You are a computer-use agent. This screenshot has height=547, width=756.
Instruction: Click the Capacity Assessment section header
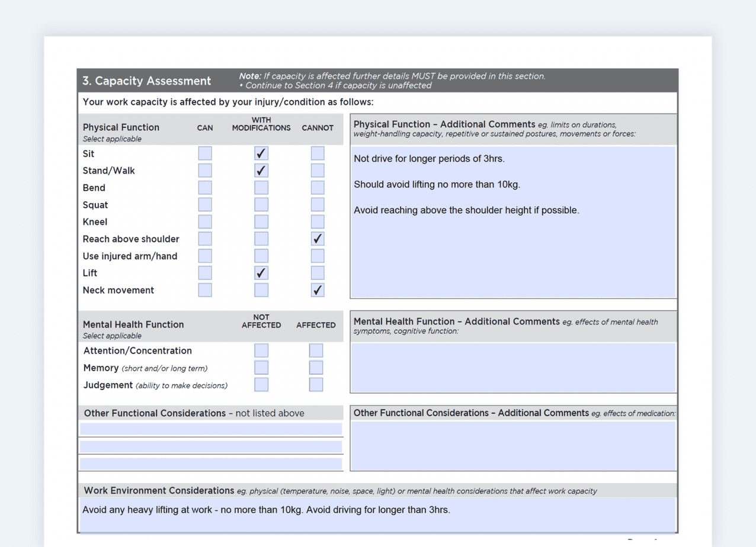point(145,80)
